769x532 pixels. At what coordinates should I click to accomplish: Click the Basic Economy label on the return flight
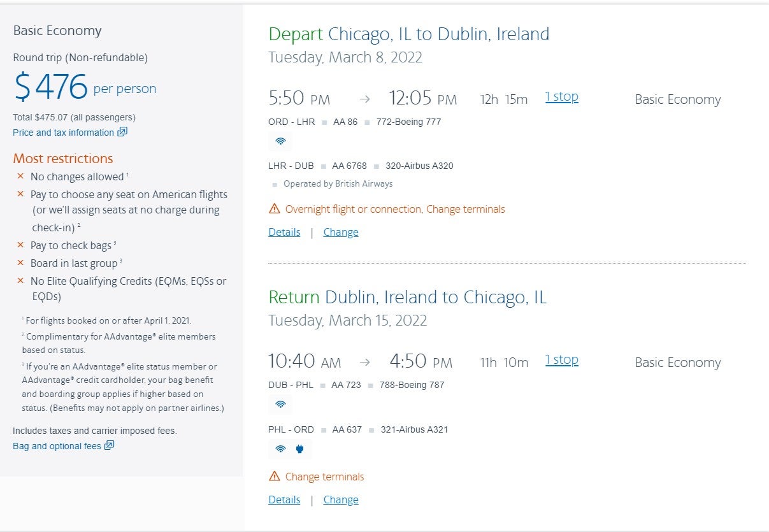677,363
